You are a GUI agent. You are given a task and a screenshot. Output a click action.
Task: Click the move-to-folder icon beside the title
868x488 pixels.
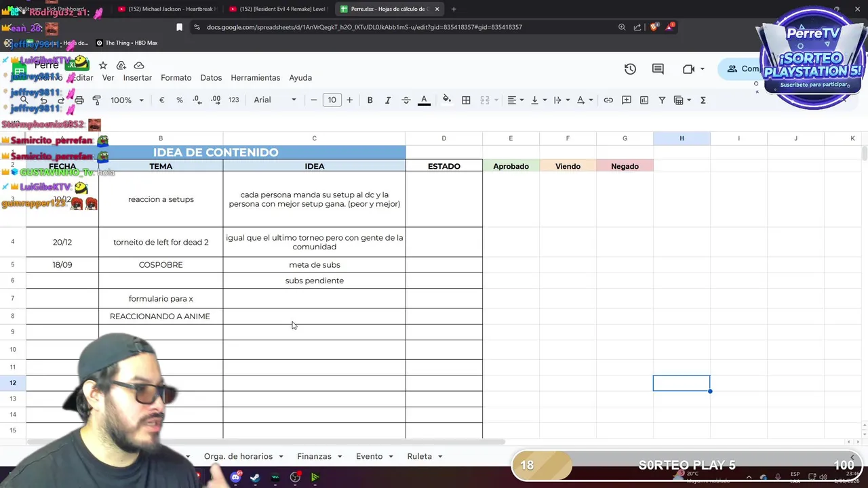point(121,65)
